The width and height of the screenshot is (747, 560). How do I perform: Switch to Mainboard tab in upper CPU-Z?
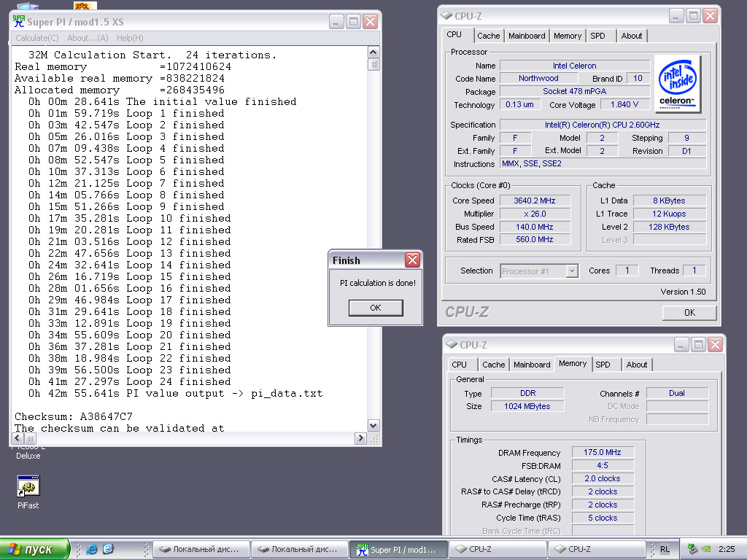click(x=527, y=36)
